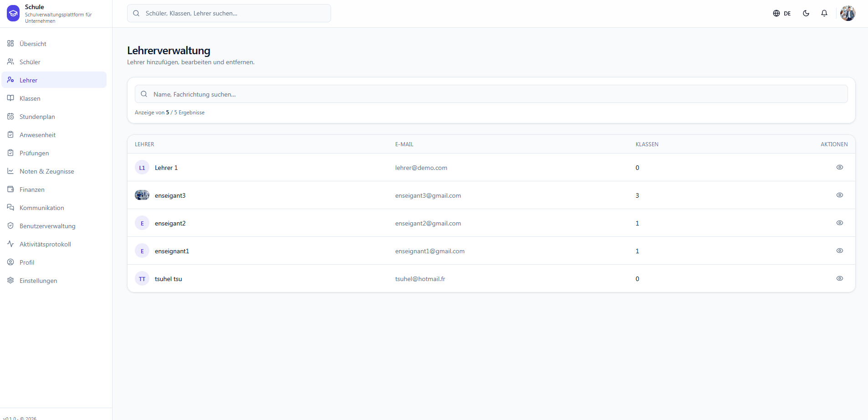Viewport: 868px width, 420px height.
Task: View details for enseignant1
Action: point(840,251)
